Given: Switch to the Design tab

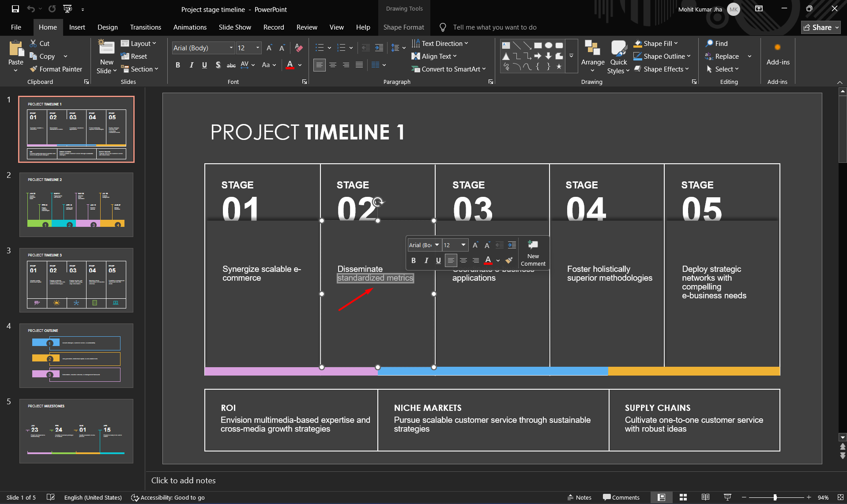Looking at the screenshot, I should [x=107, y=27].
